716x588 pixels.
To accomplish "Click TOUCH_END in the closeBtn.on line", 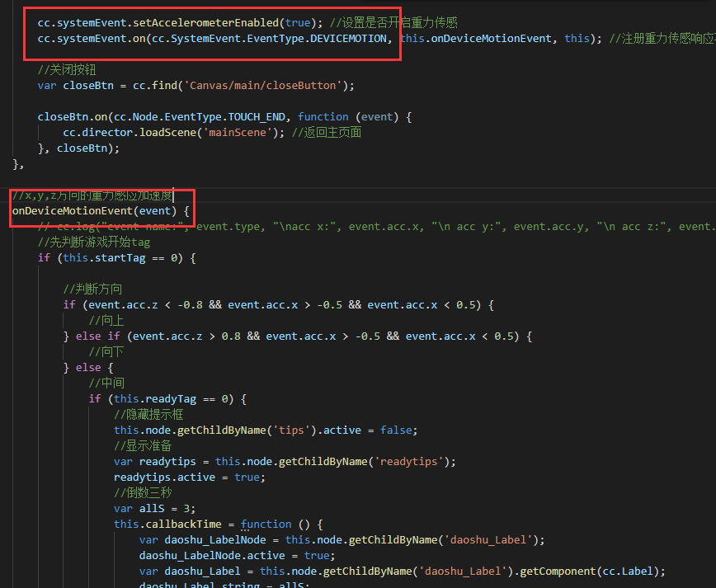I will (257, 117).
